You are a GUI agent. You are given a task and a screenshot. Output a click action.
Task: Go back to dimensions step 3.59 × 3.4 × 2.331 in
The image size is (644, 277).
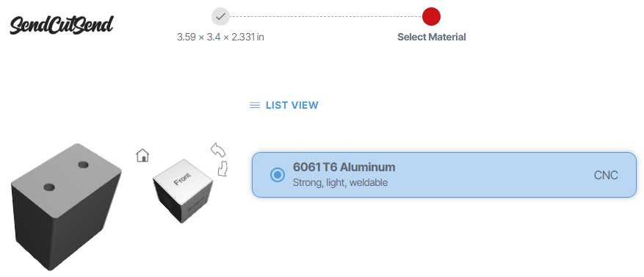[220, 37]
